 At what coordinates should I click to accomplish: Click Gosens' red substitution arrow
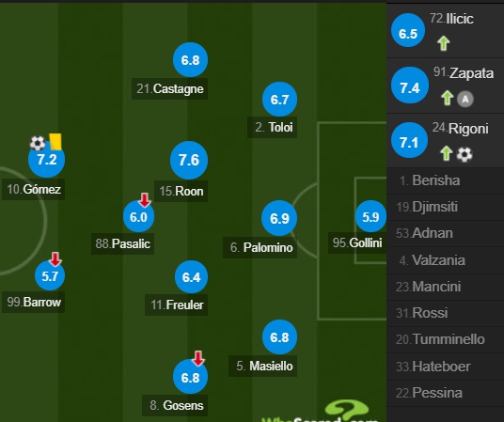tap(198, 358)
